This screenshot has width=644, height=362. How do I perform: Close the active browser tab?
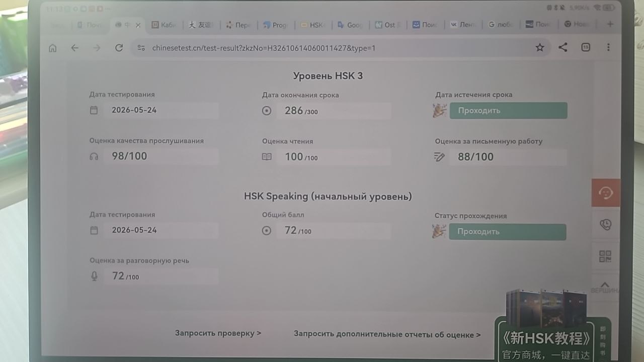pos(138,25)
